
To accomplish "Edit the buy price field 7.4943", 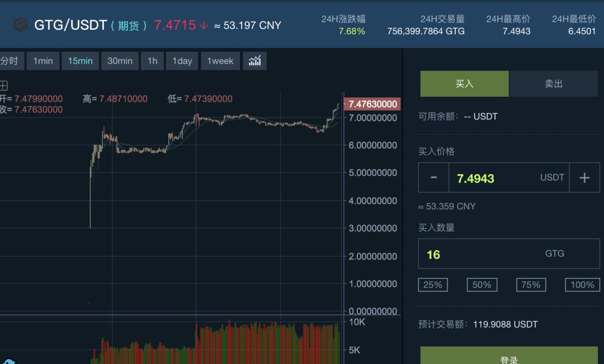I will (x=509, y=178).
